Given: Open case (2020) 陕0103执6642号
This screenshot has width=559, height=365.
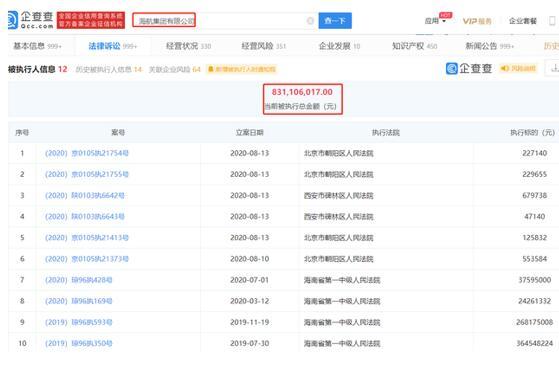Looking at the screenshot, I should (84, 195).
